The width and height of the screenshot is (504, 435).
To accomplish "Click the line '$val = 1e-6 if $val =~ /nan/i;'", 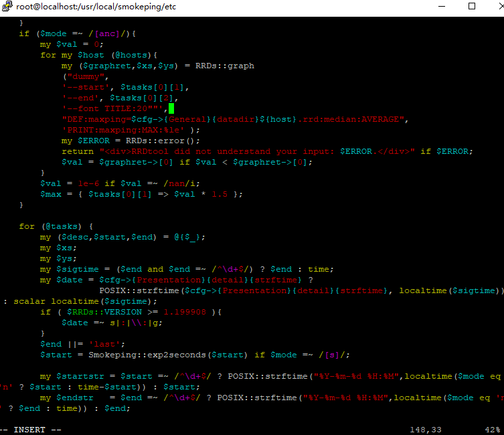I will click(120, 183).
